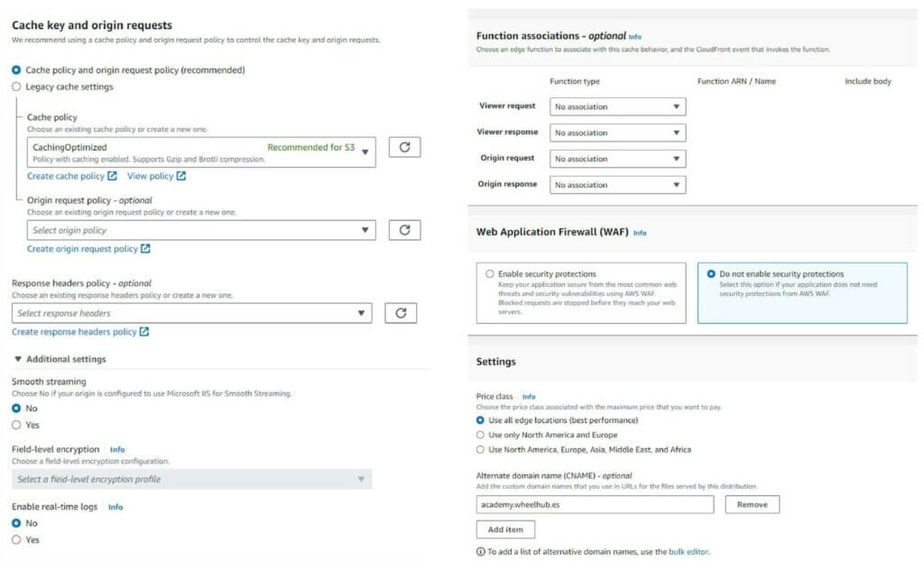
Task: Choose Enable security protections option
Action: point(490,273)
